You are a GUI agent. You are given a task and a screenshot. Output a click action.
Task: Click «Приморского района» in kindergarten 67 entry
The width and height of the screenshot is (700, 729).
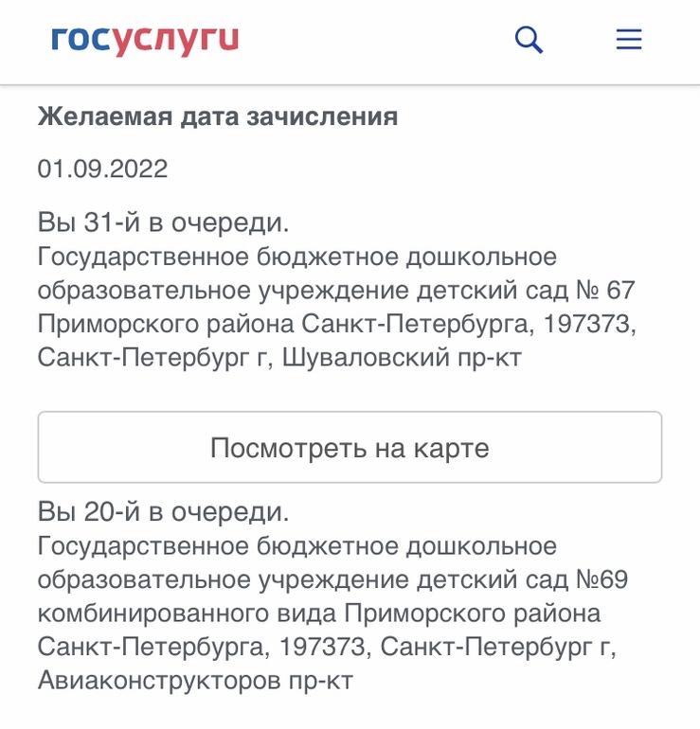point(167,324)
